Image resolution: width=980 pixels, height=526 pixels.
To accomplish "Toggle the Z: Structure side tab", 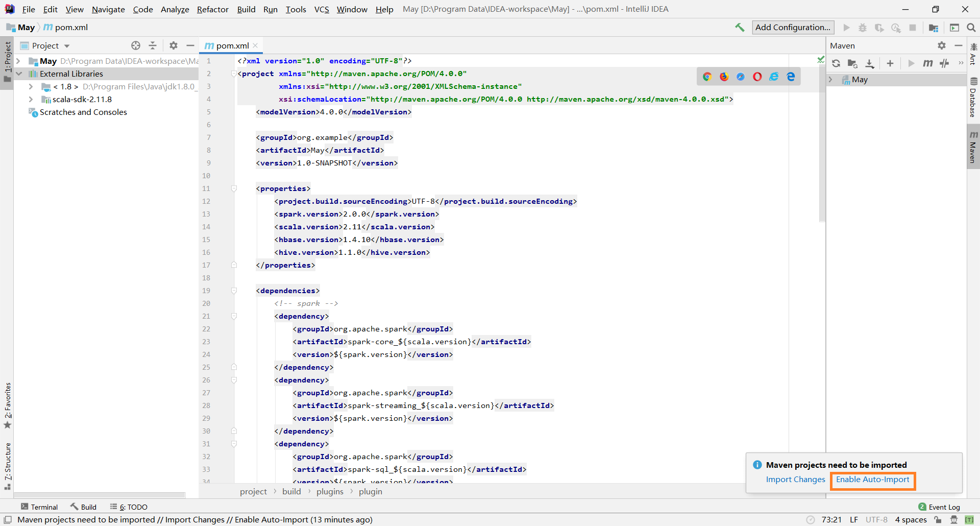I will pyautogui.click(x=7, y=466).
